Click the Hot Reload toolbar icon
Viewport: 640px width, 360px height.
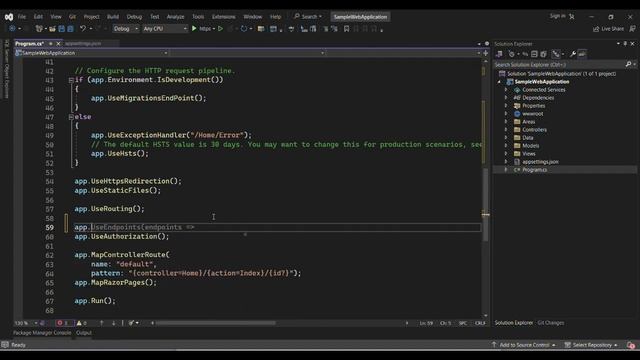(x=244, y=29)
